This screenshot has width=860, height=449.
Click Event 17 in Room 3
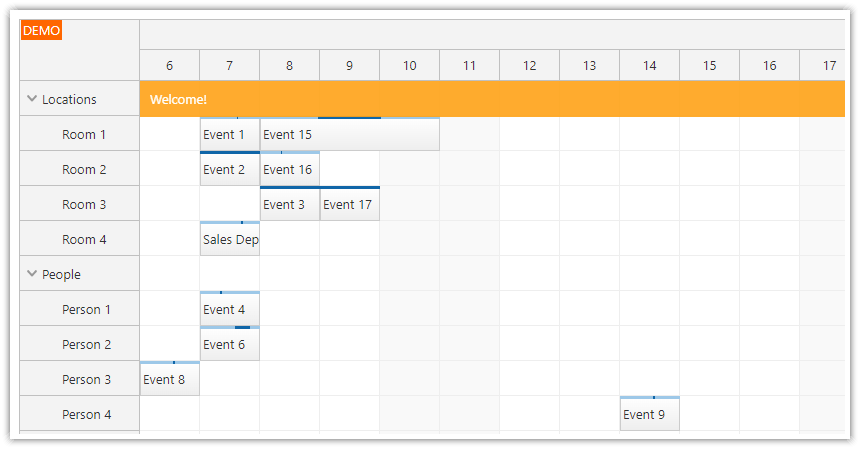click(349, 205)
